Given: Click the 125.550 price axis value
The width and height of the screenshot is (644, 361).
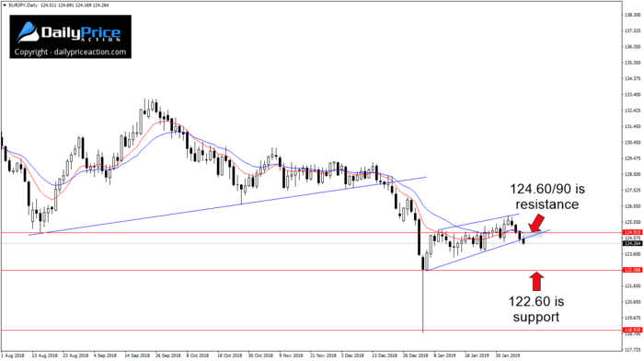Looking at the screenshot, I should tap(633, 223).
